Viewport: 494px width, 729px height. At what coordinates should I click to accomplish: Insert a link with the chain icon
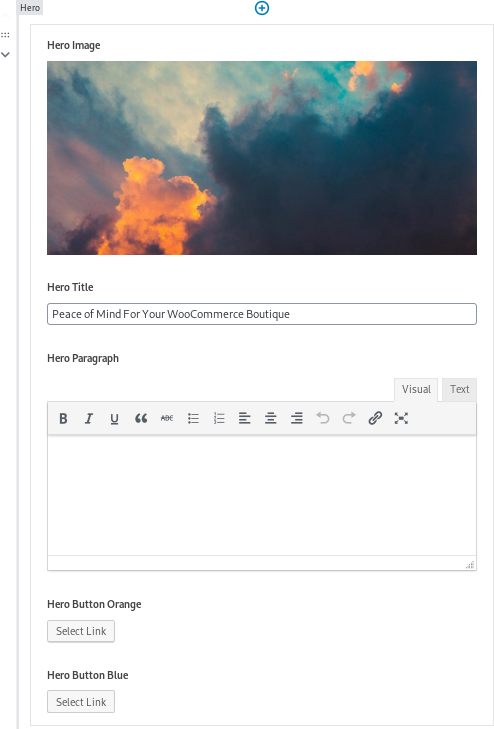coord(375,418)
